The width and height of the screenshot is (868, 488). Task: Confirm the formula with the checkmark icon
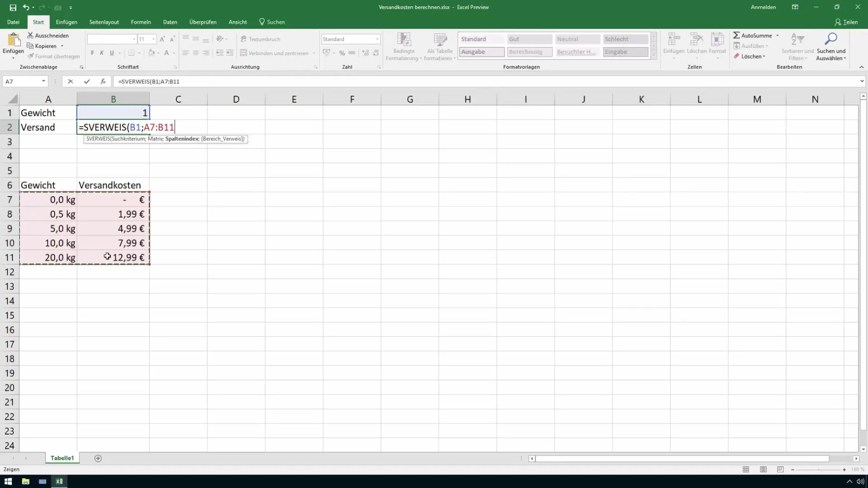pos(87,81)
